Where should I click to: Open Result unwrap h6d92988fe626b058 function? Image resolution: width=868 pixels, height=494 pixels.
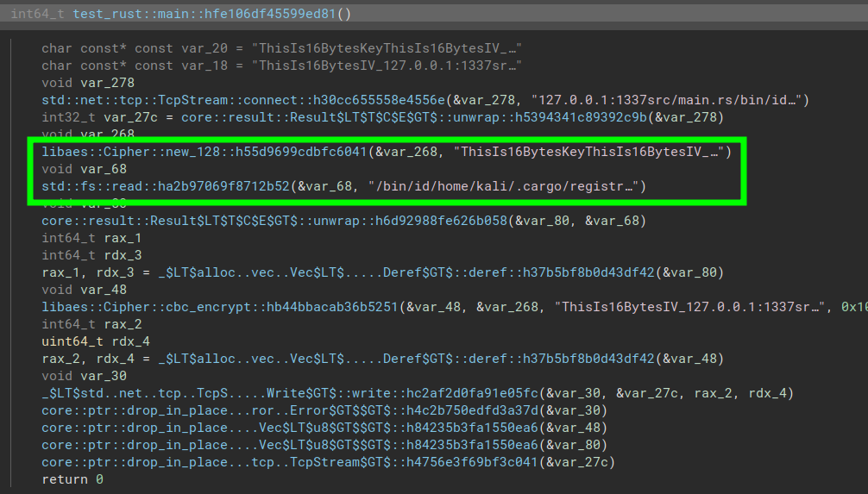click(274, 221)
